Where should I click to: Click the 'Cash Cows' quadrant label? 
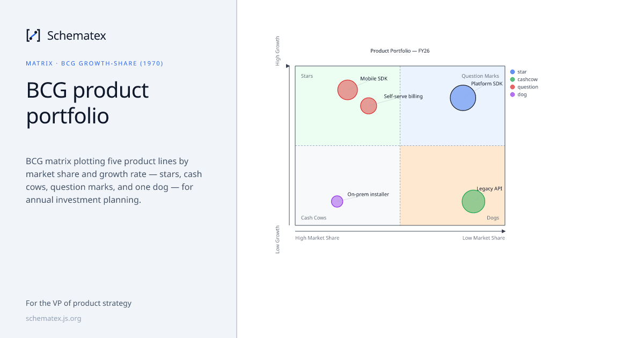(313, 218)
